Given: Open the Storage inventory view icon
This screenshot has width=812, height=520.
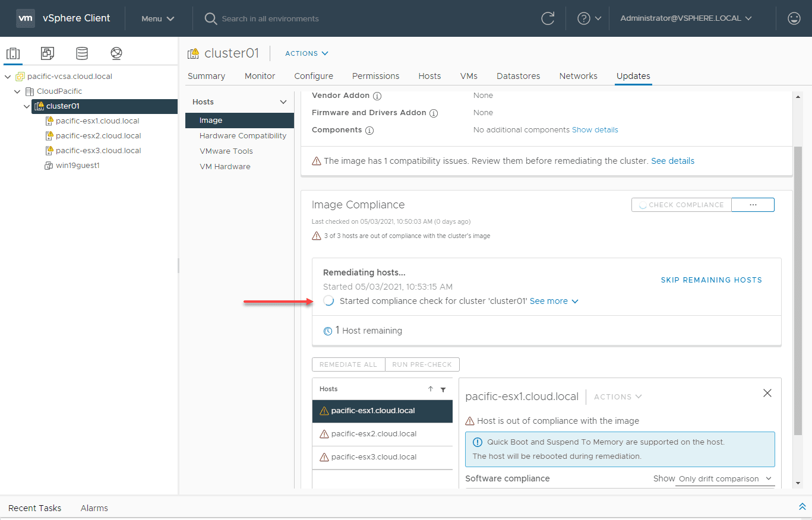Looking at the screenshot, I should (82, 53).
